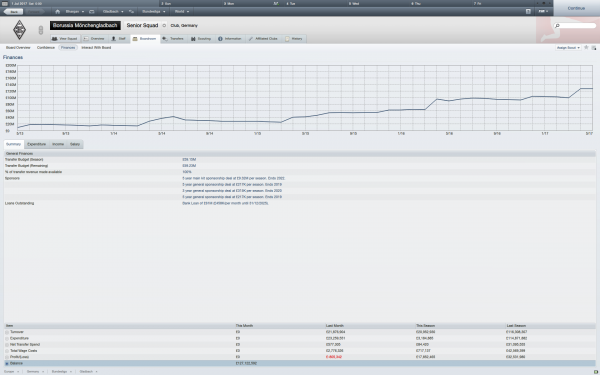
Task: Expand the Assign Scout dropdown
Action: 568,47
